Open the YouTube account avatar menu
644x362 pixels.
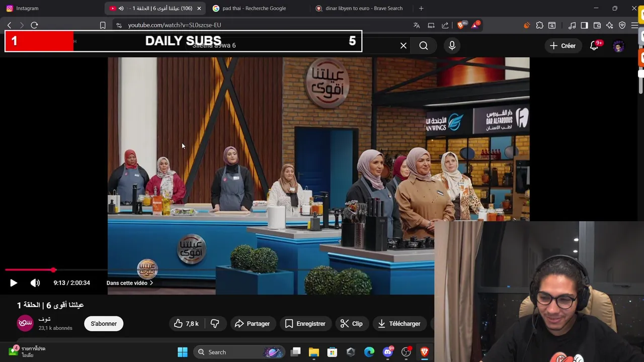(x=618, y=46)
